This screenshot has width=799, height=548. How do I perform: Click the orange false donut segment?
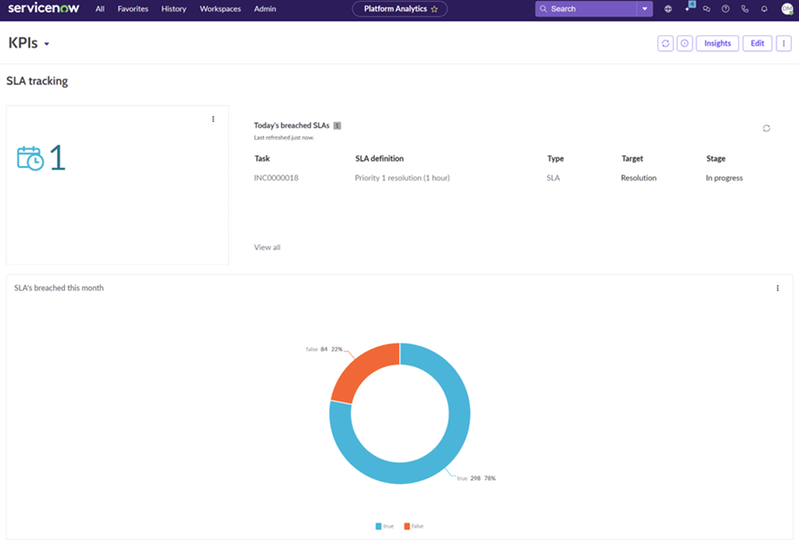pyautogui.click(x=358, y=368)
